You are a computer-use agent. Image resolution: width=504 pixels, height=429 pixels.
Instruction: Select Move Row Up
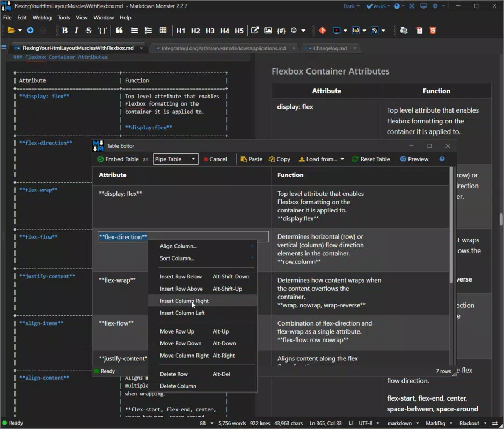(202, 331)
